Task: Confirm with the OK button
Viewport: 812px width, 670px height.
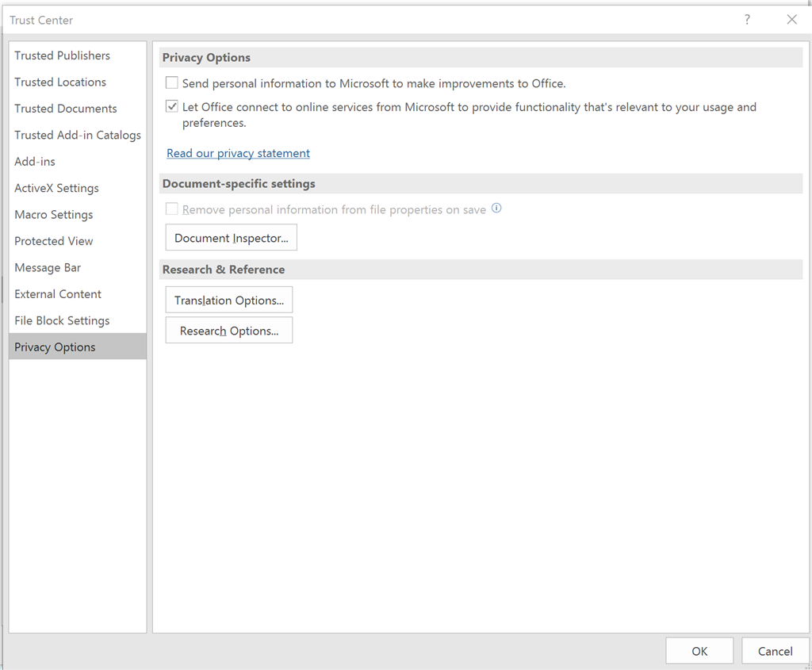Action: coord(699,651)
